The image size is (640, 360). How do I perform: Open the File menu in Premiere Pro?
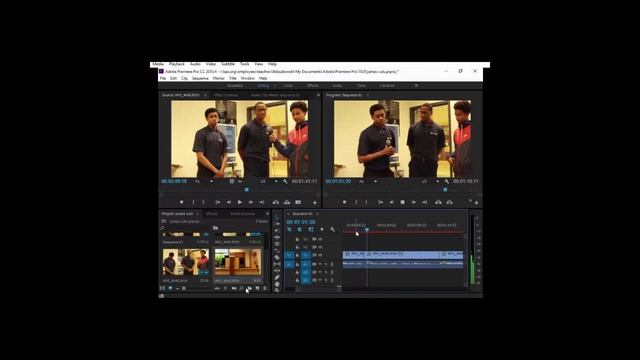click(163, 78)
